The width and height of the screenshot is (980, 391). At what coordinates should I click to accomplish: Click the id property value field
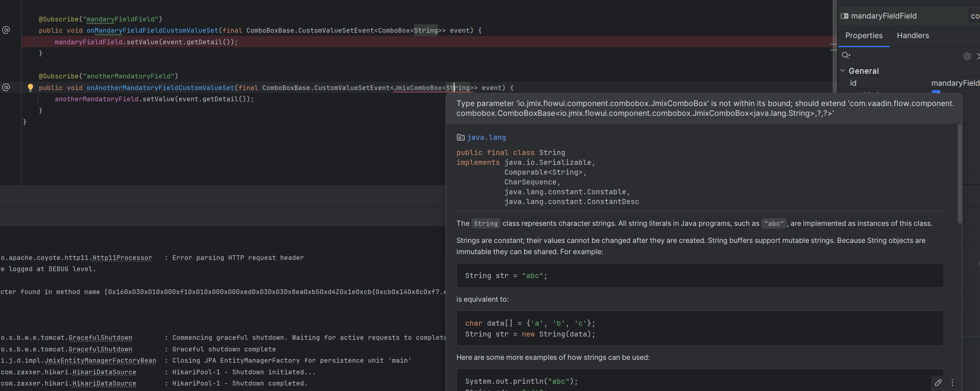tap(954, 83)
